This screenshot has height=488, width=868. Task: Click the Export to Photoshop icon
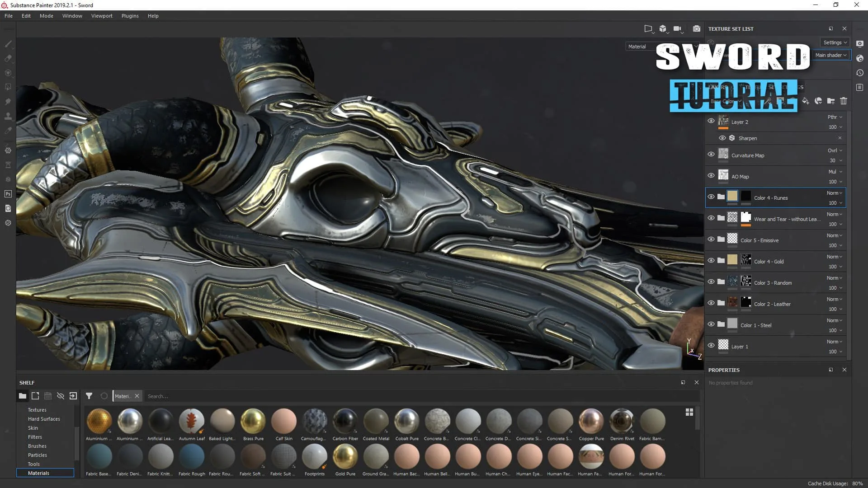8,194
